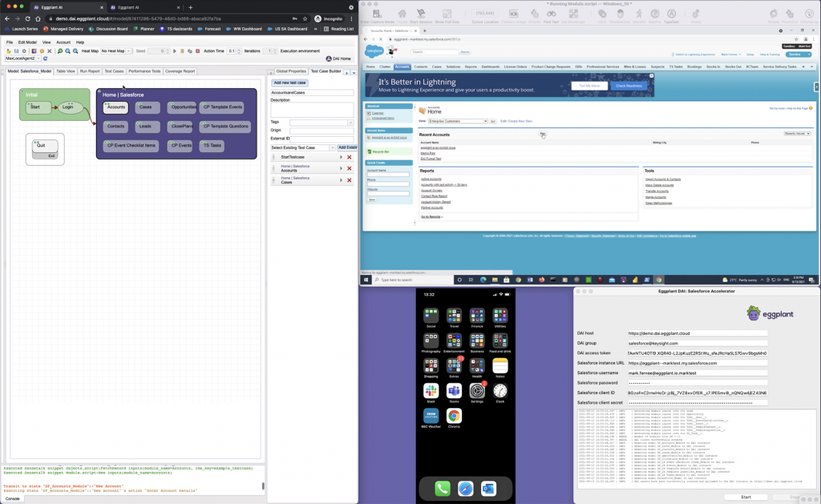This screenshot has height=504, width=821.
Task: Click Enter Capture Mode in the Eggplant Functional toolbar
Action: (x=377, y=16)
